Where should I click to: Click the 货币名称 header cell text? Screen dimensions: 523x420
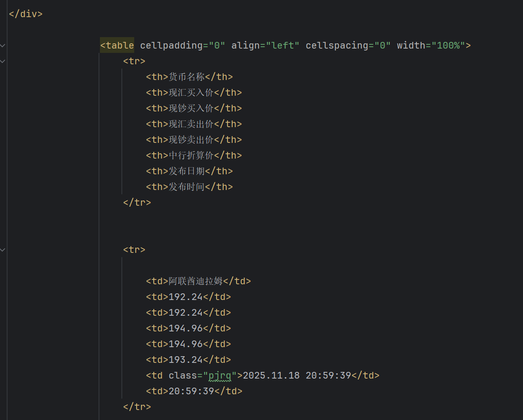click(187, 77)
